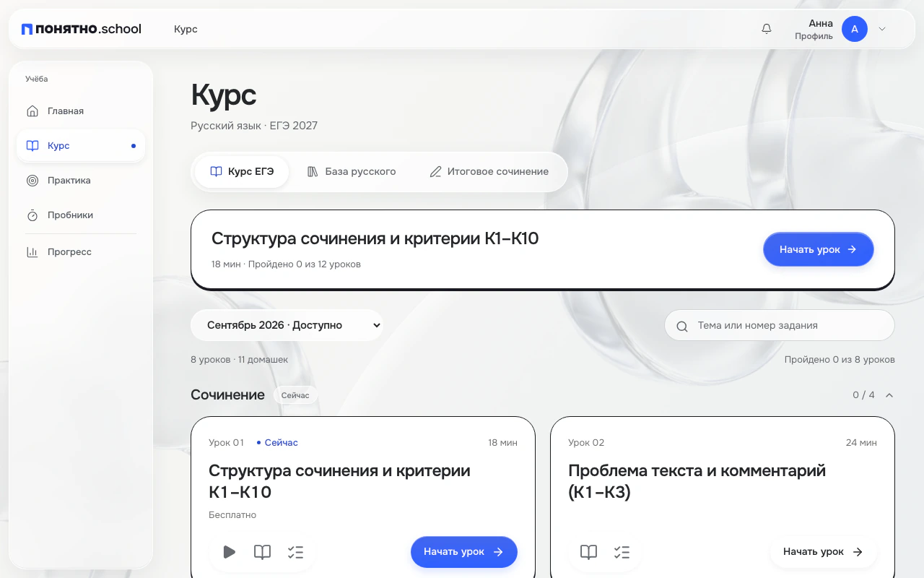924x578 pixels.
Task: Click the title Проблема текста и комментарий
Action: pyautogui.click(x=697, y=481)
